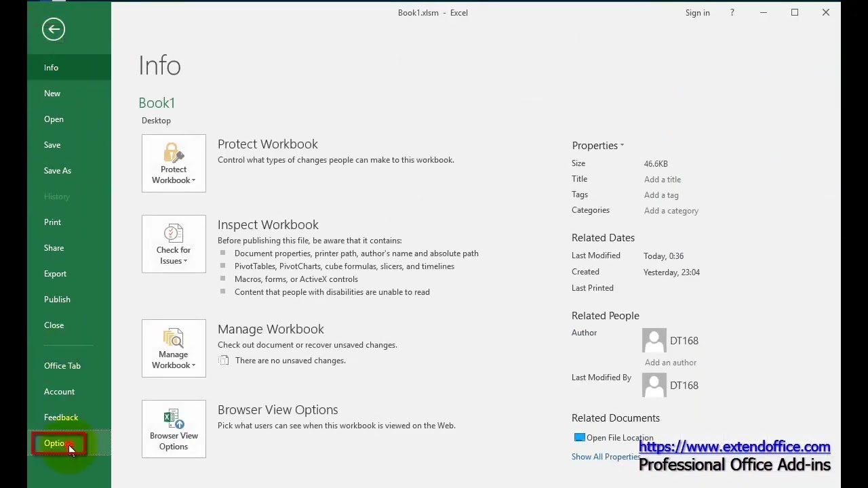The image size is (868, 488).
Task: Minimize the Excel window
Action: [764, 13]
